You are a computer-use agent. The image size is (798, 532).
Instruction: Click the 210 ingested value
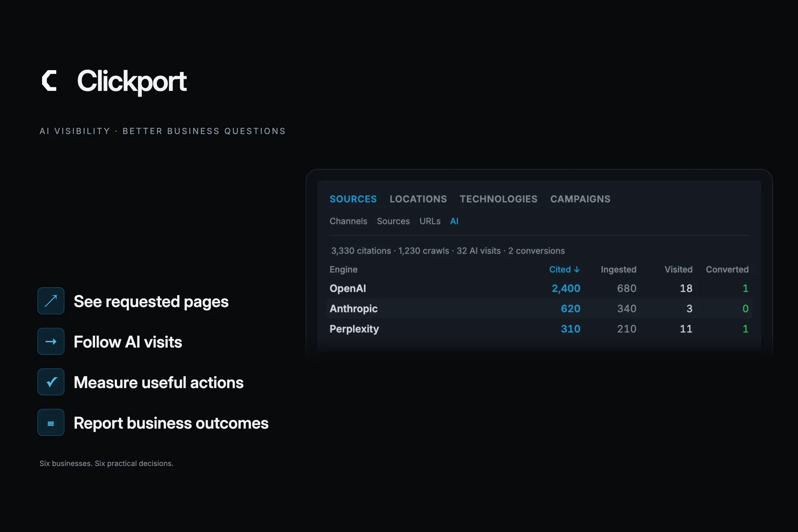tap(627, 329)
